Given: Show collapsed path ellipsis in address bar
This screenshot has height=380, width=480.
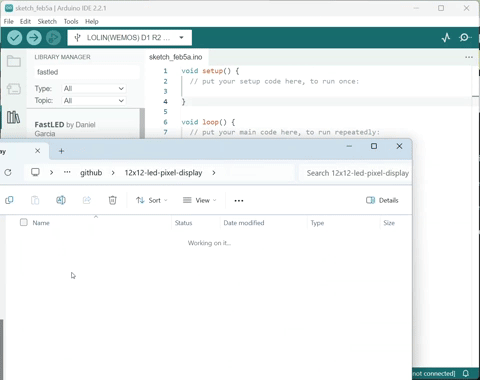Looking at the screenshot, I should [x=67, y=172].
